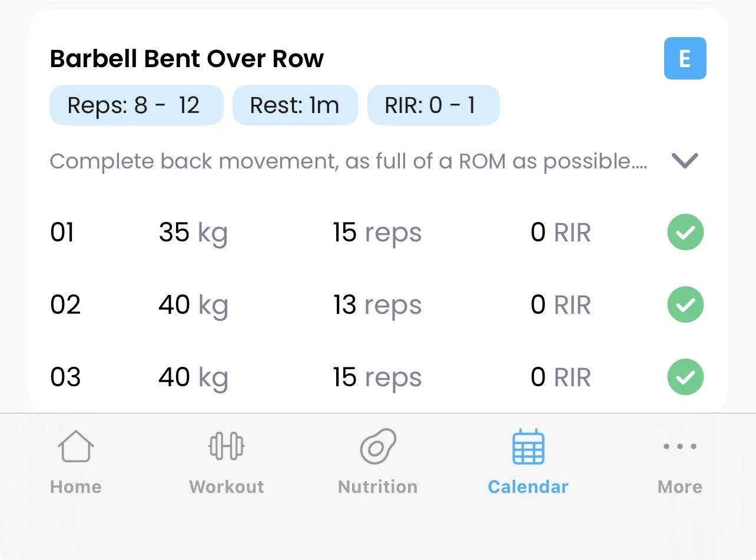Uncheck set 02 green checkmark
The width and height of the screenshot is (756, 560).
(685, 304)
